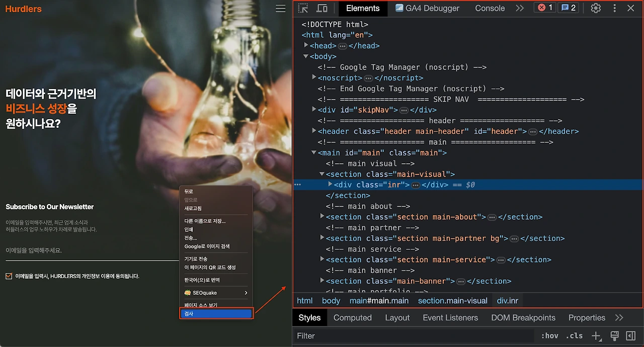The height and width of the screenshot is (347, 644).
Task: Open DevTools settings gear
Action: click(596, 8)
